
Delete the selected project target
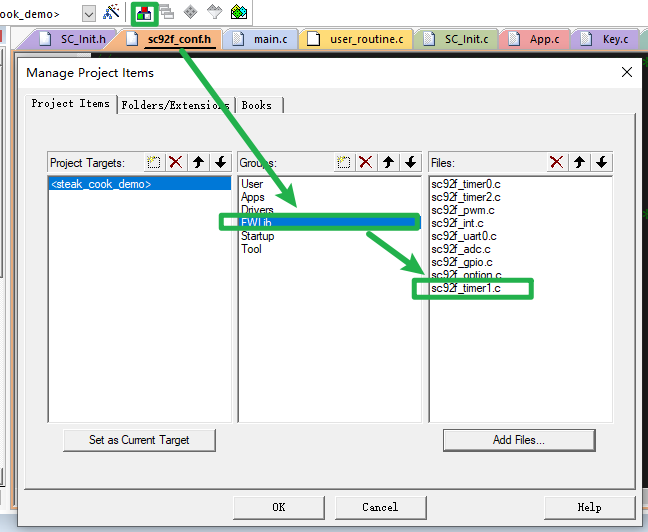point(176,162)
